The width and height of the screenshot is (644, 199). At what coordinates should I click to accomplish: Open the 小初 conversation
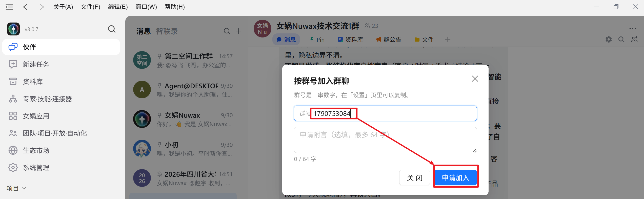pyautogui.click(x=183, y=149)
